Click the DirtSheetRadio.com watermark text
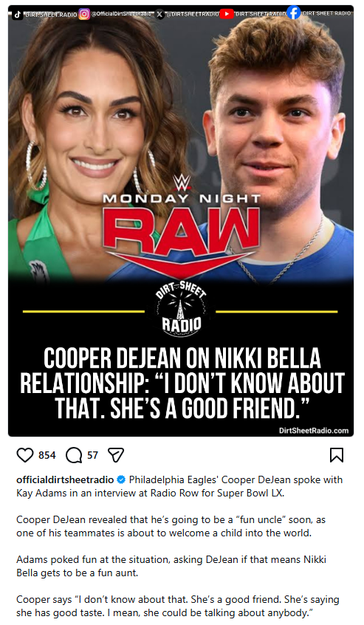This screenshot has height=625, width=364. point(314,430)
